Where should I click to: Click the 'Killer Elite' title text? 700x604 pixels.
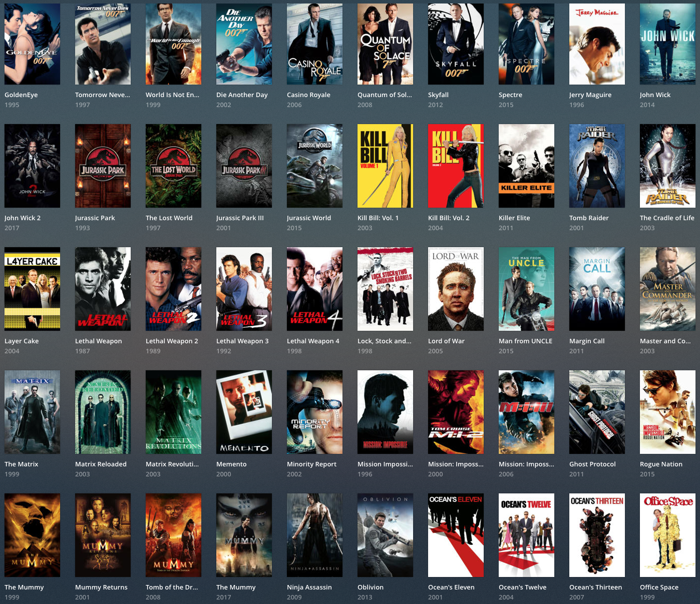click(x=514, y=218)
